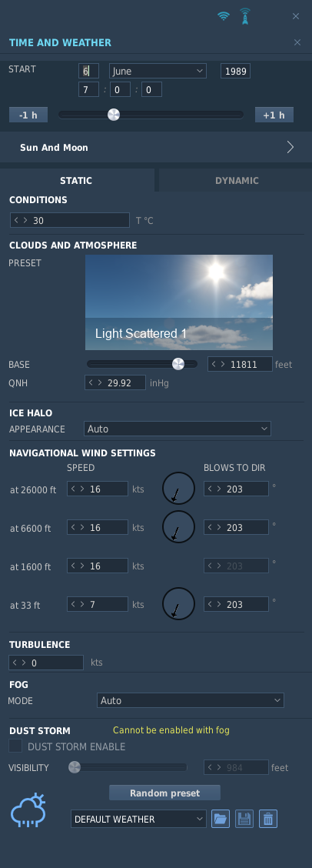Open the month dropdown showing June
This screenshot has width=312, height=868.
158,71
